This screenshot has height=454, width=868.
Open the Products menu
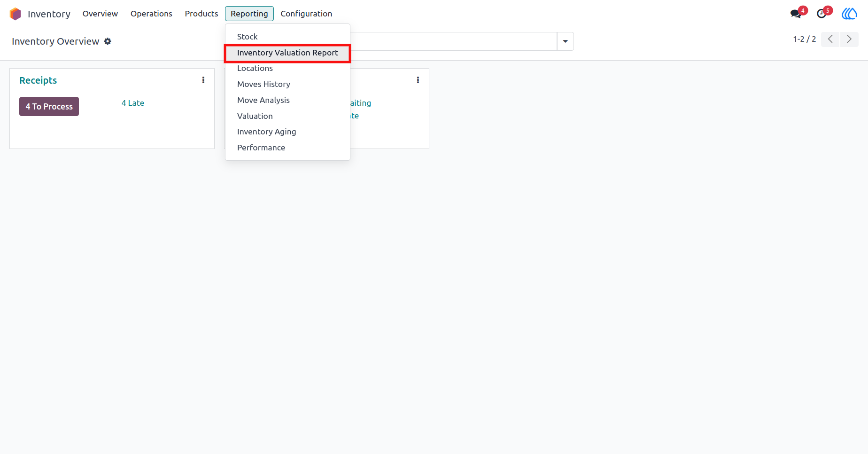click(x=201, y=14)
